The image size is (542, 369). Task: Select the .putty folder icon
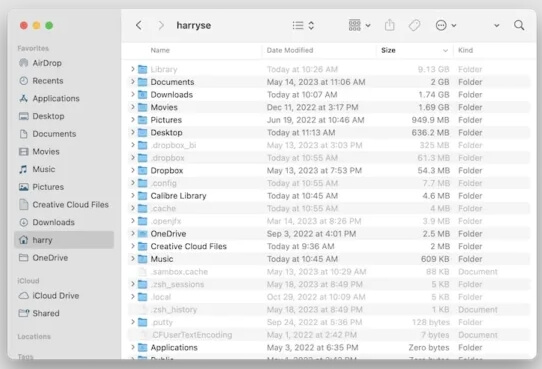pos(142,322)
